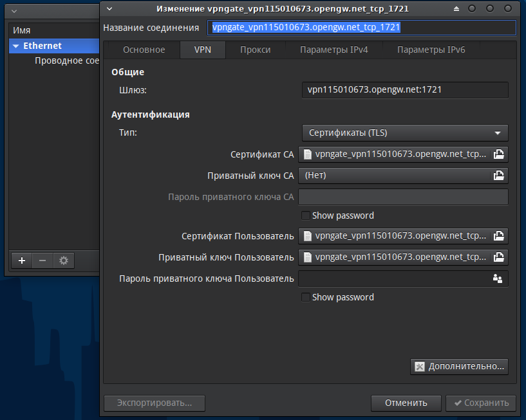Open the Прокси tab

[x=255, y=50]
